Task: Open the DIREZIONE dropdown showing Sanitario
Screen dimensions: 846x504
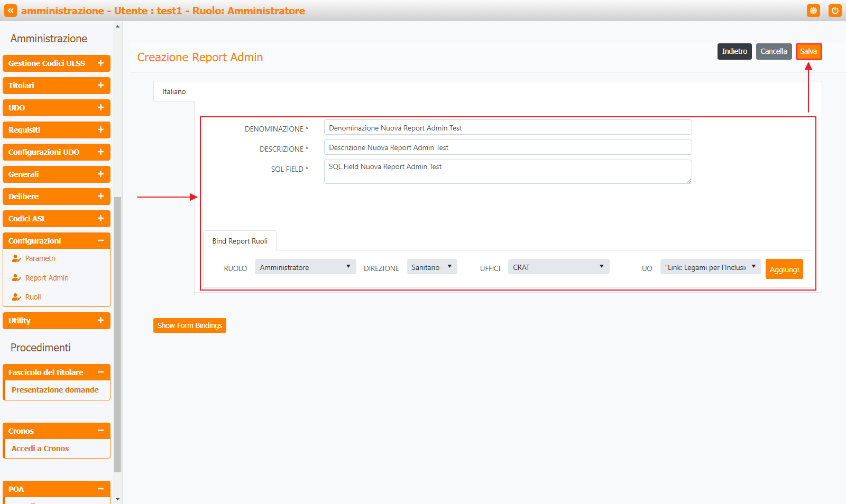Action: (x=431, y=267)
